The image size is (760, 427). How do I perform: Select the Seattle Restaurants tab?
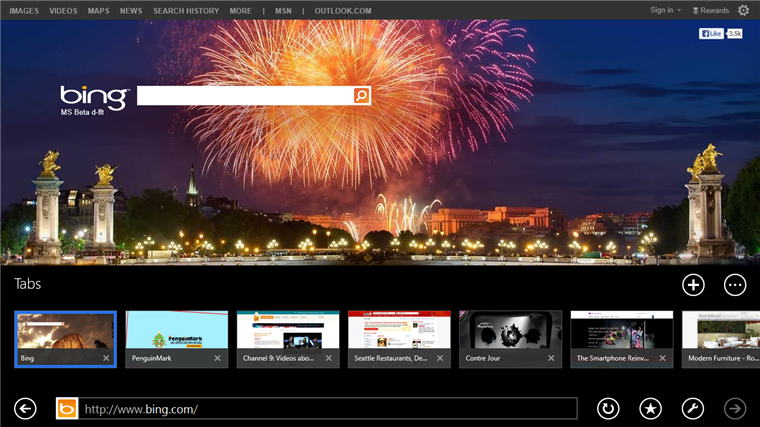(x=399, y=339)
